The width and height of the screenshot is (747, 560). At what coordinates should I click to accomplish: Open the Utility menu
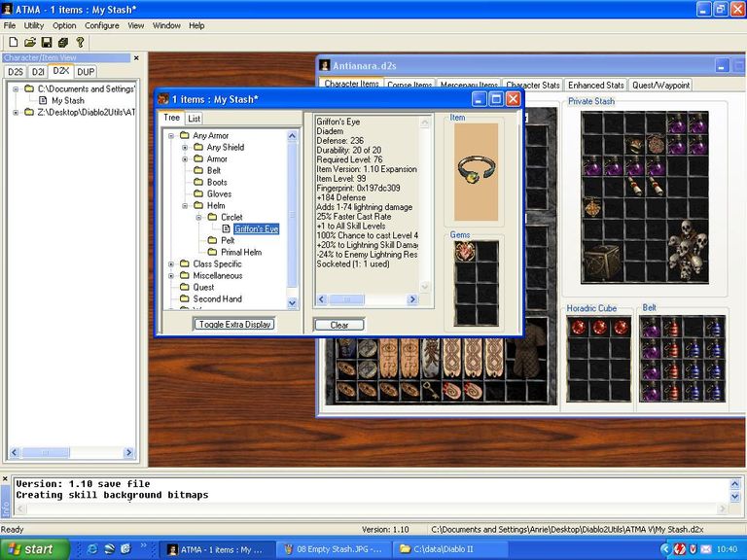pos(34,25)
